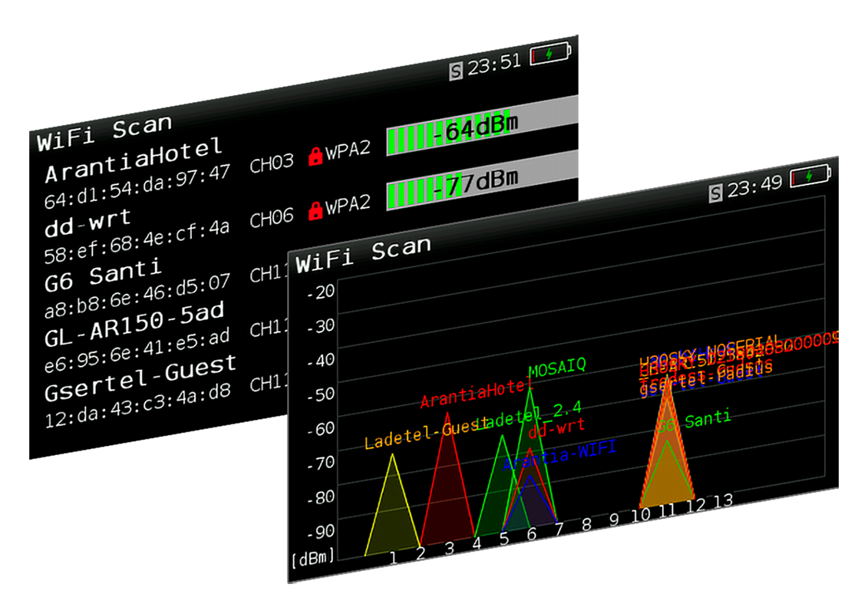Click the green MOSAIQ graph label
Image resolution: width=868 pixels, height=614 pixels.
pos(557,368)
